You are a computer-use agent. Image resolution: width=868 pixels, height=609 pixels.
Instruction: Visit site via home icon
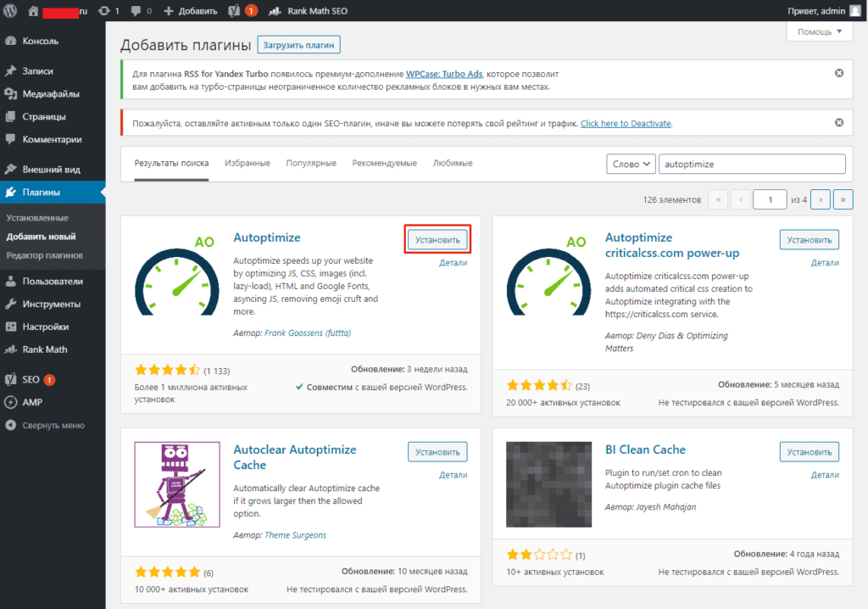pos(33,10)
